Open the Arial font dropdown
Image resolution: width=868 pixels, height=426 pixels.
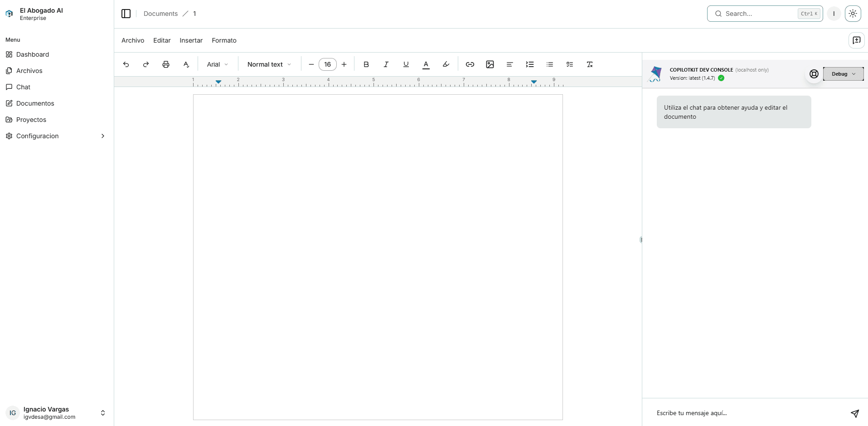point(217,64)
